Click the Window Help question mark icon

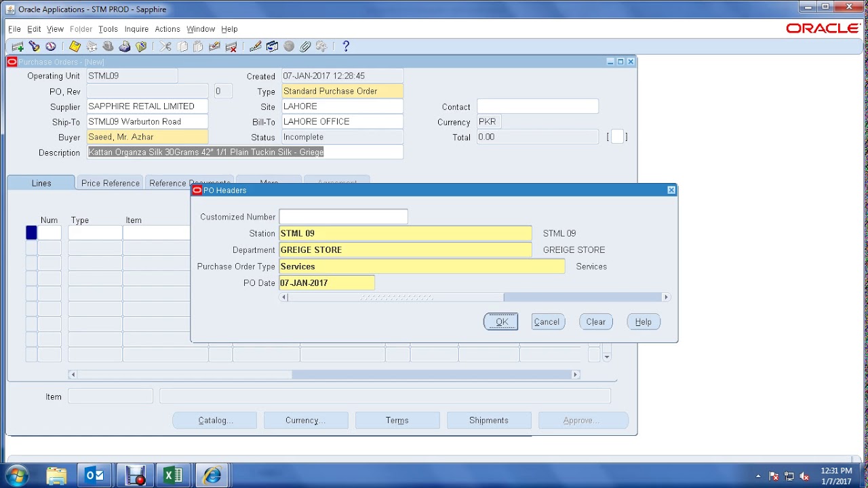pyautogui.click(x=346, y=46)
